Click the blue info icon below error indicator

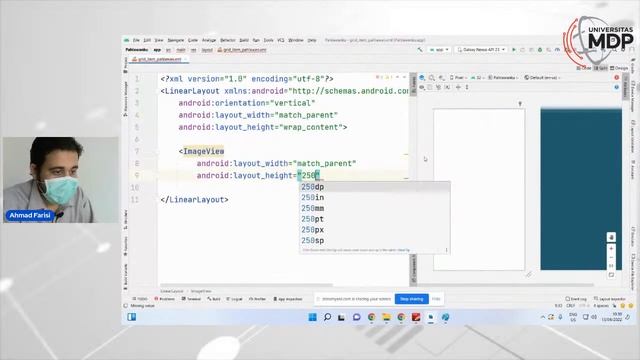click(616, 87)
